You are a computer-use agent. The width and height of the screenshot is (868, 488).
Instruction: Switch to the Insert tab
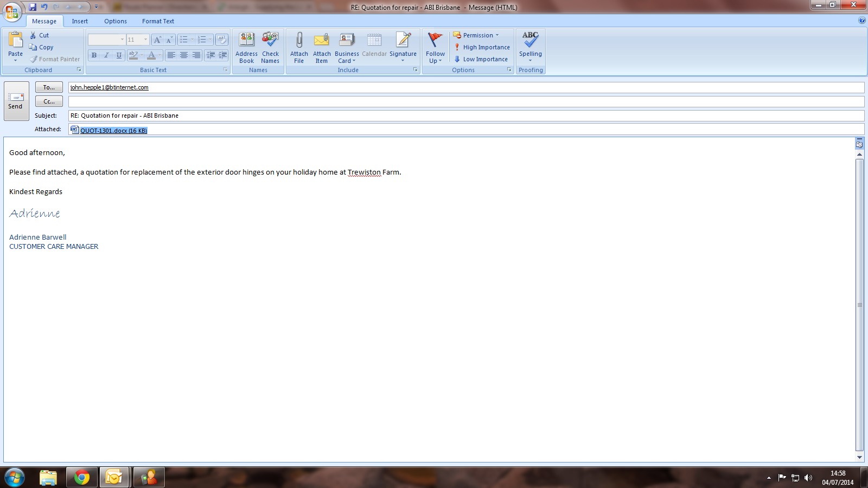click(80, 21)
